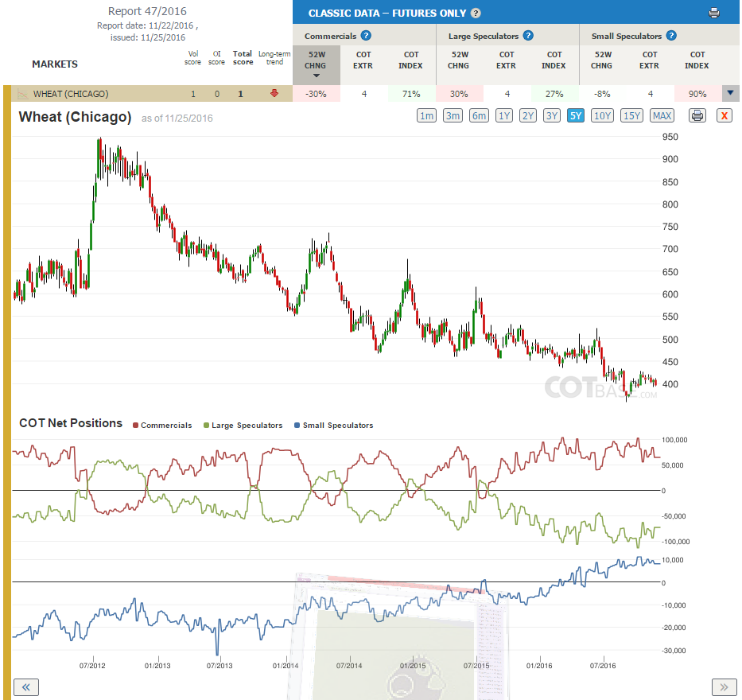Image resolution: width=742 pixels, height=700 pixels.
Task: Open help icon next to Commercials
Action: (x=366, y=36)
